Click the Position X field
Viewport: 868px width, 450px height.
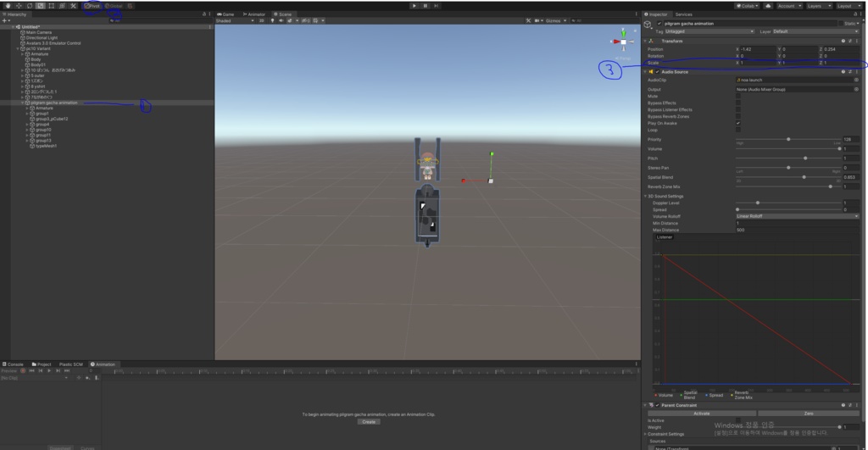click(757, 49)
